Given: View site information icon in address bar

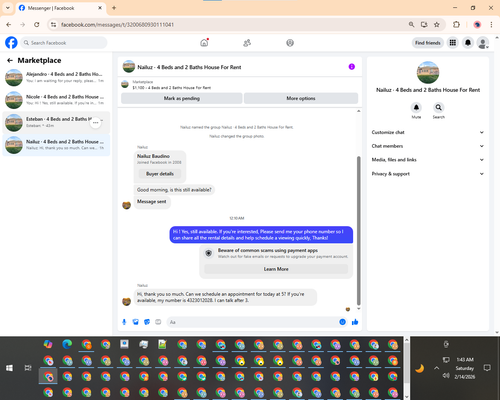Looking at the screenshot, I should pyautogui.click(x=53, y=24).
